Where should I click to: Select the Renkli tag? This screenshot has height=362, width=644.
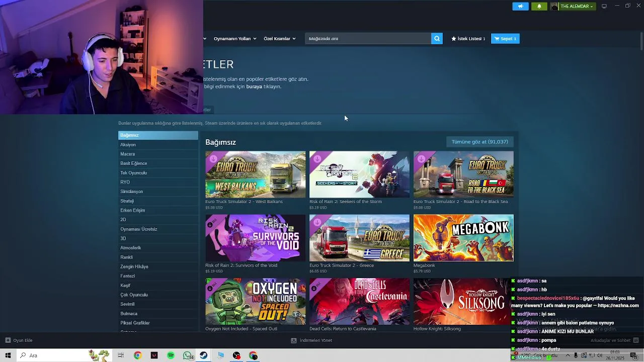coord(158,257)
